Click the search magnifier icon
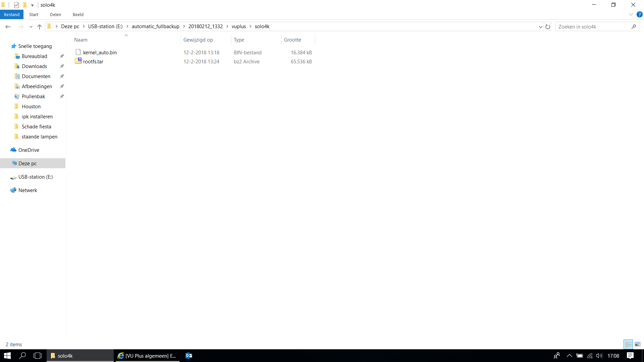Viewport: 644px width, 362px height. point(634,26)
